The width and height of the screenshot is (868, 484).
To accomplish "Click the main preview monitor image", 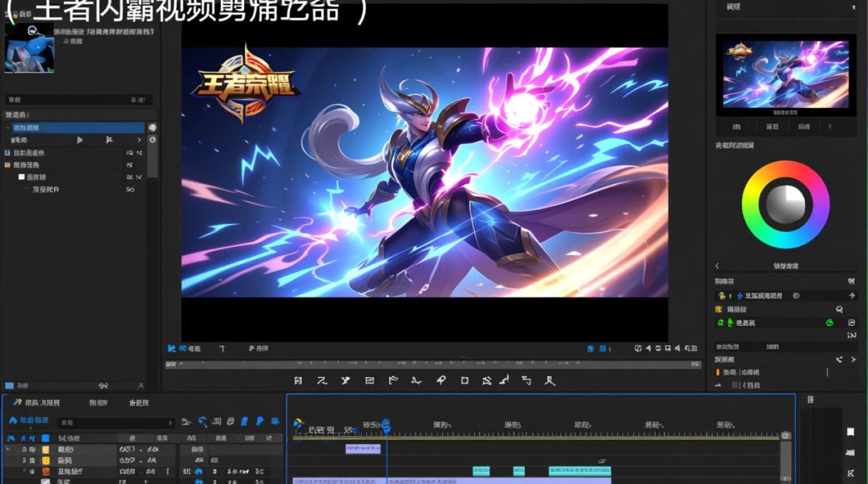I will tap(424, 172).
